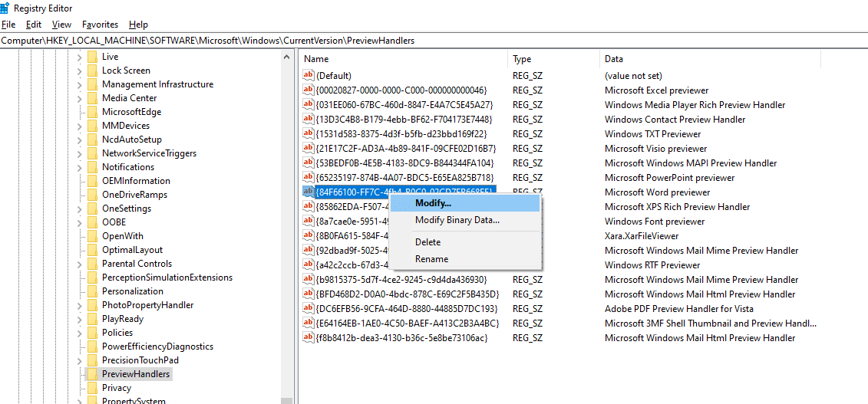Click the icon of the 3MF Shell Thumbnail row
This screenshot has height=404, width=868.
point(309,323)
